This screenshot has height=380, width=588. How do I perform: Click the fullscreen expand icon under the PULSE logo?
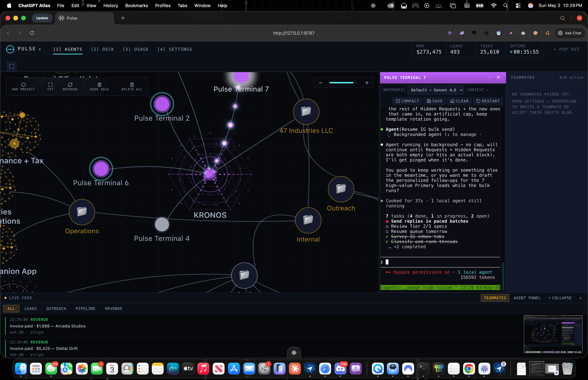pyautogui.click(x=12, y=66)
